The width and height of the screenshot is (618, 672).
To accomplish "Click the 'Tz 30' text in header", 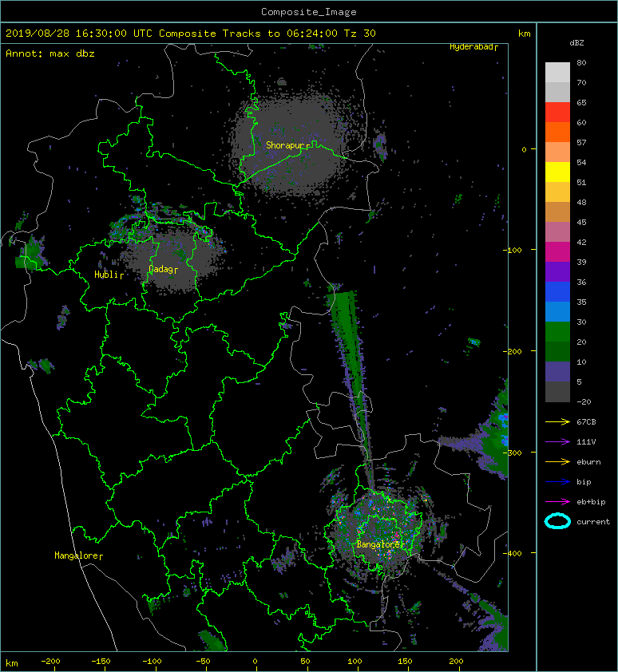I will coord(360,34).
